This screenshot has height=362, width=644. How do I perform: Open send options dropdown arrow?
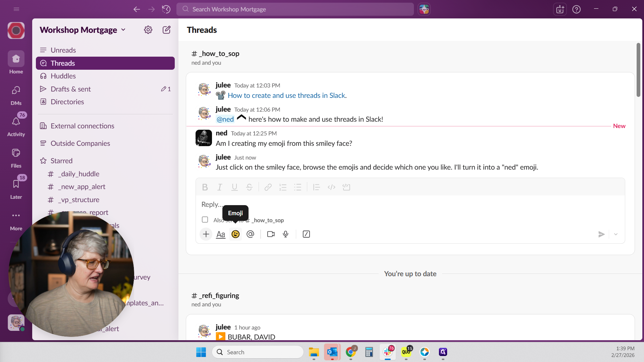tap(616, 234)
